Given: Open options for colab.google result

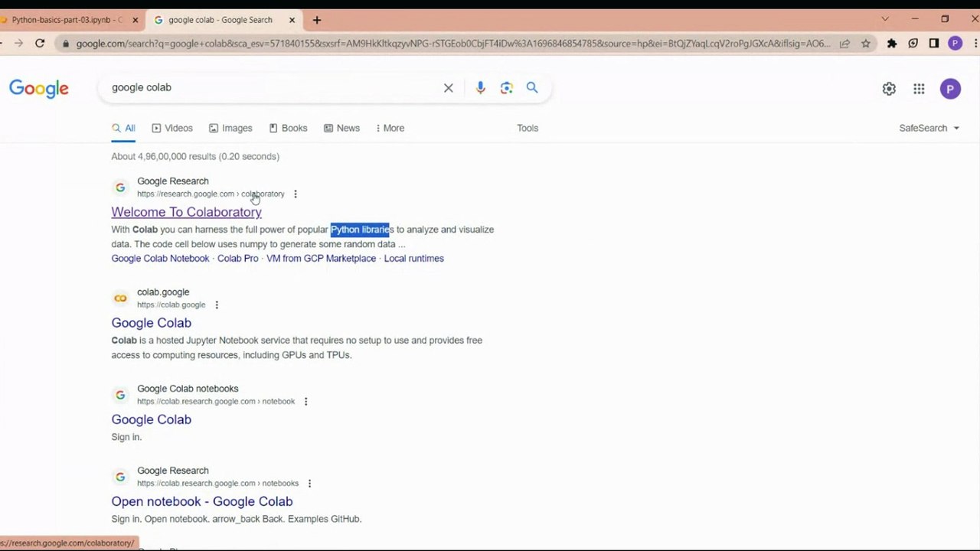Looking at the screenshot, I should [x=217, y=305].
